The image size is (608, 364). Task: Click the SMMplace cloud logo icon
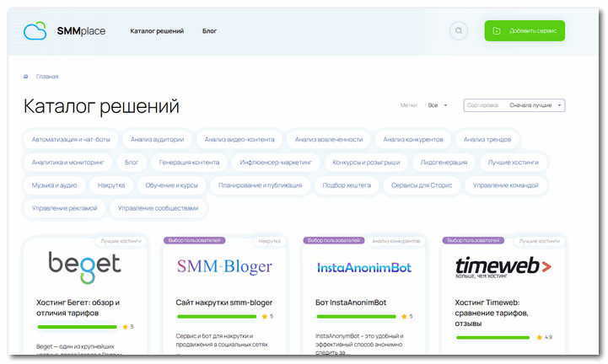point(35,30)
